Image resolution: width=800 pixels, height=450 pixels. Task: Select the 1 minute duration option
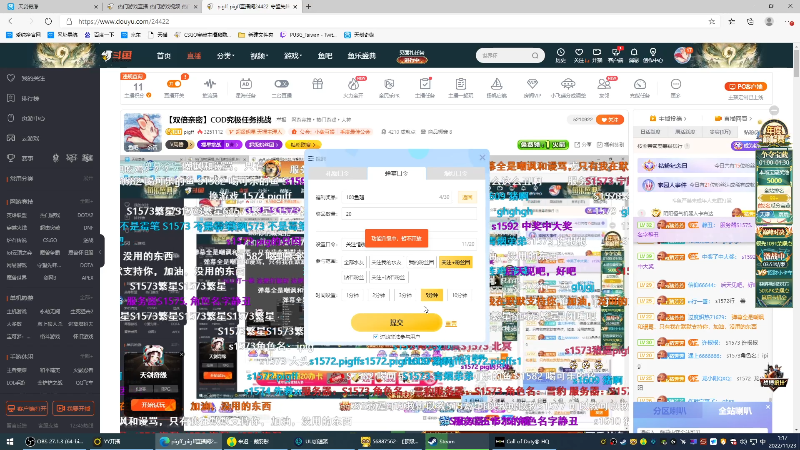[352, 295]
